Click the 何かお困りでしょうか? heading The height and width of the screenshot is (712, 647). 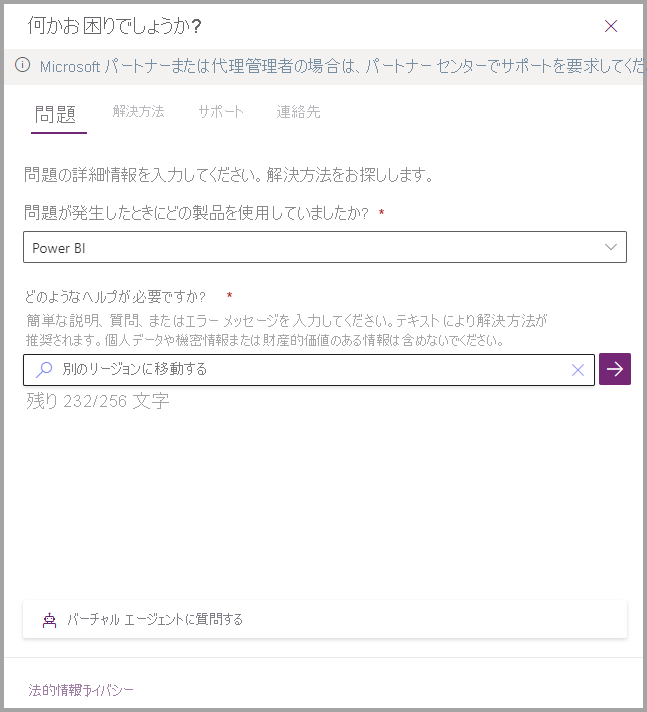point(114,25)
